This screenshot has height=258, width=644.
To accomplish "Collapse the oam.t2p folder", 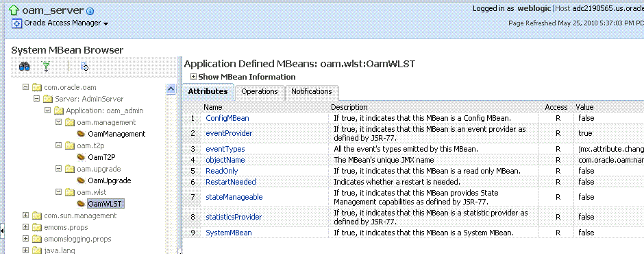I will [58, 145].
